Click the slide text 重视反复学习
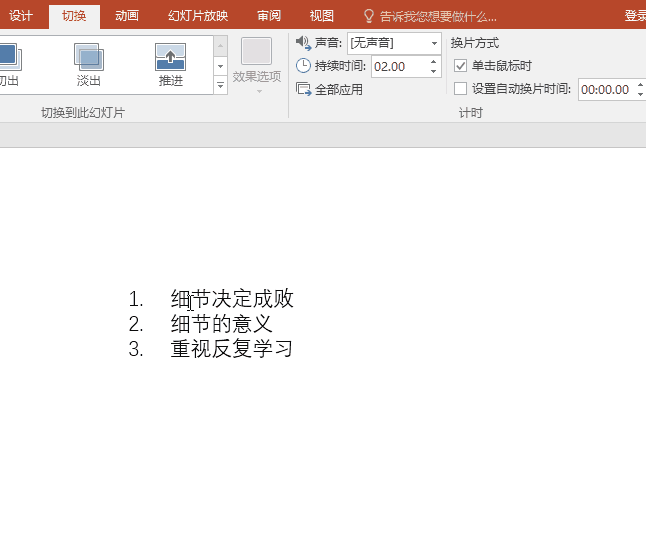 232,349
